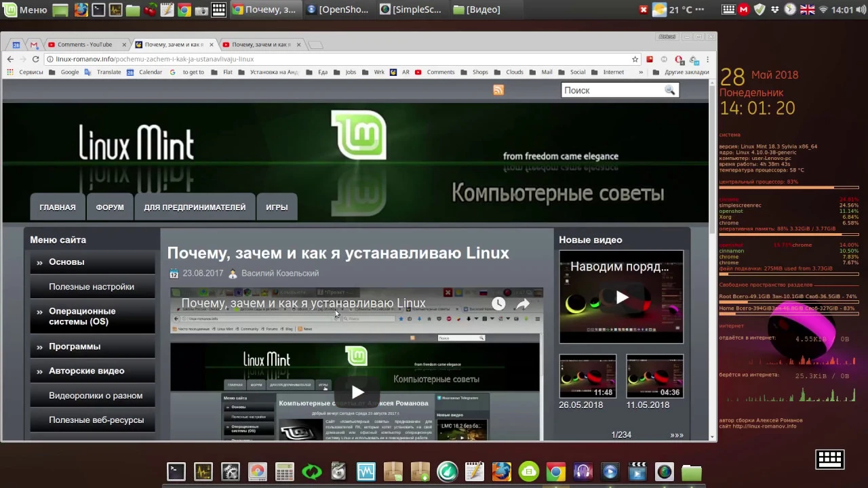Launch Firefox from the top panel
Viewport: 868px width, 488px height.
coord(81,9)
